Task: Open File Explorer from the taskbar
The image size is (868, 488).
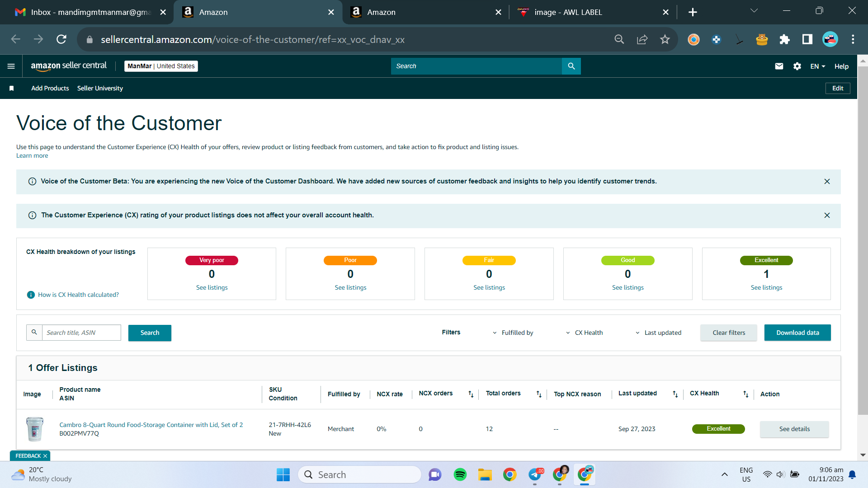Action: [485, 475]
